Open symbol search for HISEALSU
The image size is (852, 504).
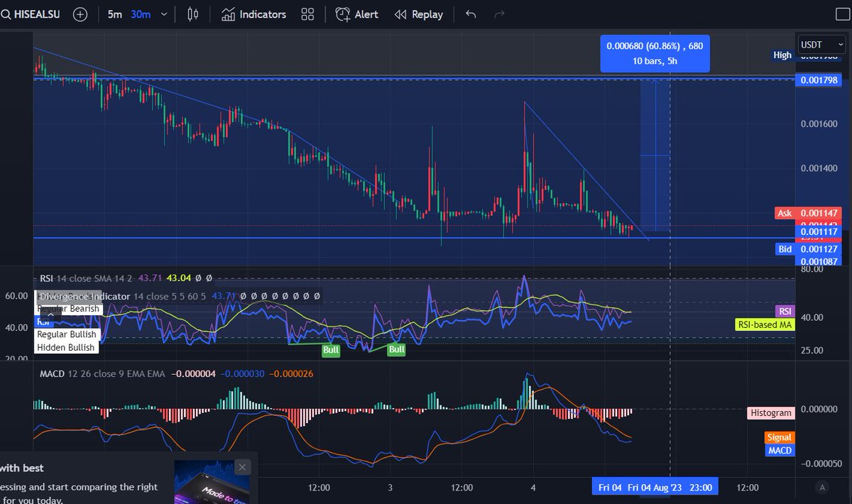click(x=31, y=13)
